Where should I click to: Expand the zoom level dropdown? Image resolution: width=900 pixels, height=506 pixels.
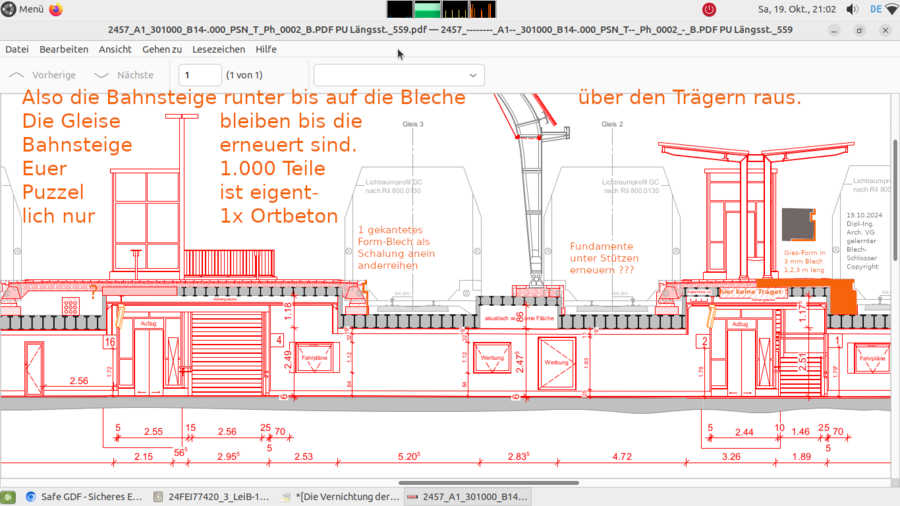click(399, 75)
